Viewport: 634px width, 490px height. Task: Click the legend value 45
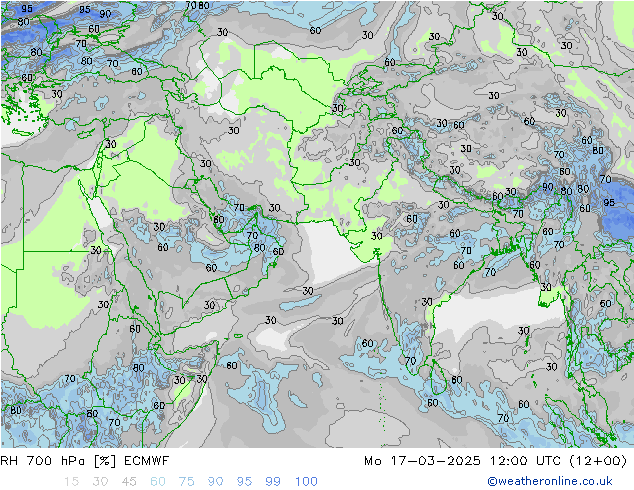[x=129, y=482]
